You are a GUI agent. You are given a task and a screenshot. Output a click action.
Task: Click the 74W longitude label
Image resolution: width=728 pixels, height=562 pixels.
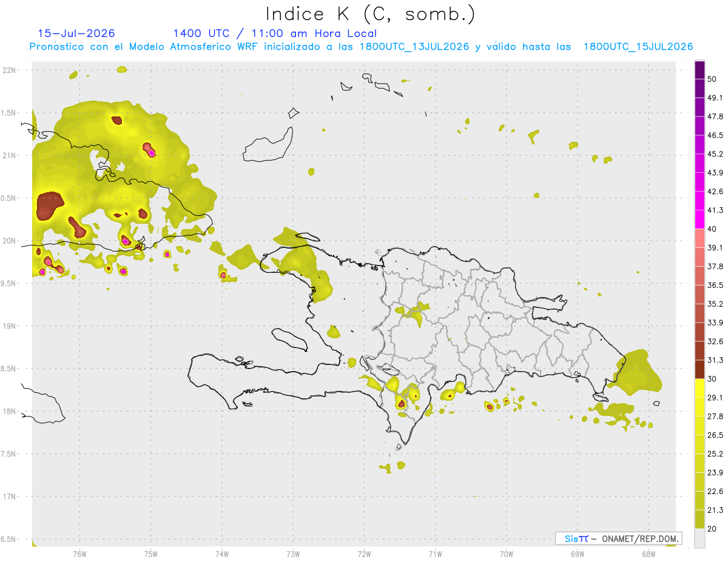(x=221, y=554)
